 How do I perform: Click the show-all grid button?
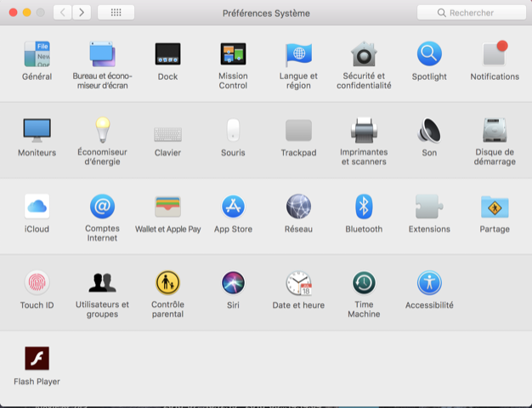pyautogui.click(x=116, y=13)
